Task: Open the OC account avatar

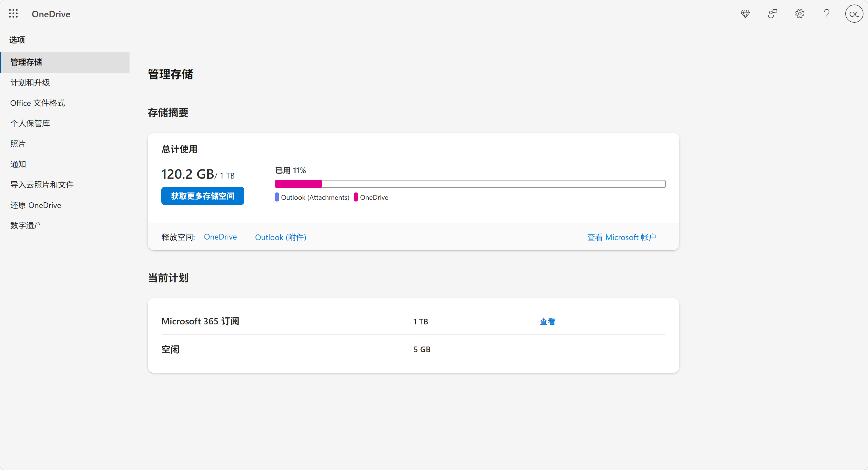Action: [854, 14]
